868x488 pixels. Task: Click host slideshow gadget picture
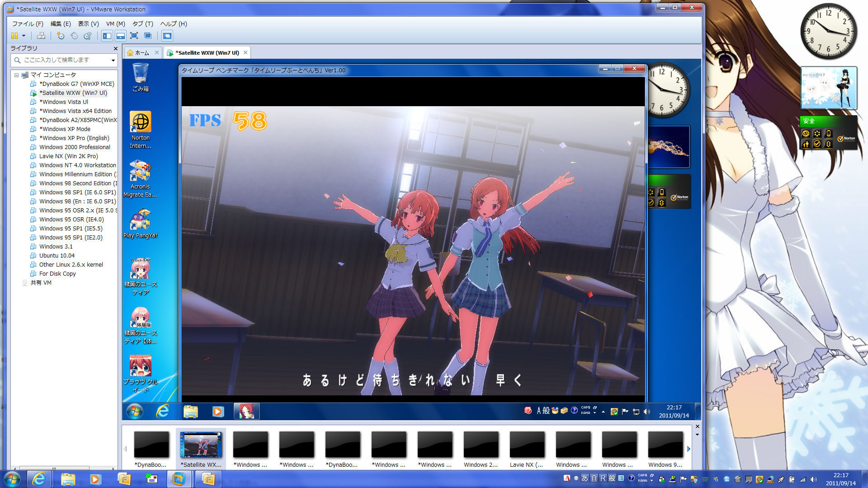pyautogui.click(x=828, y=88)
